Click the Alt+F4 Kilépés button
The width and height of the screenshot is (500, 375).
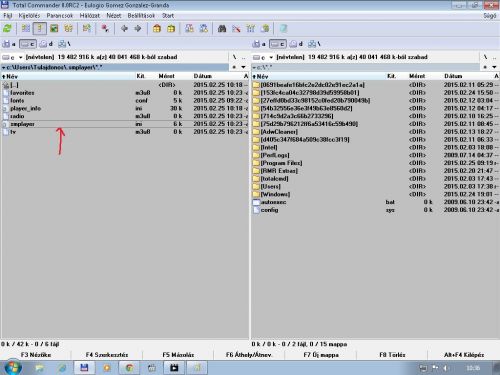coord(464,355)
